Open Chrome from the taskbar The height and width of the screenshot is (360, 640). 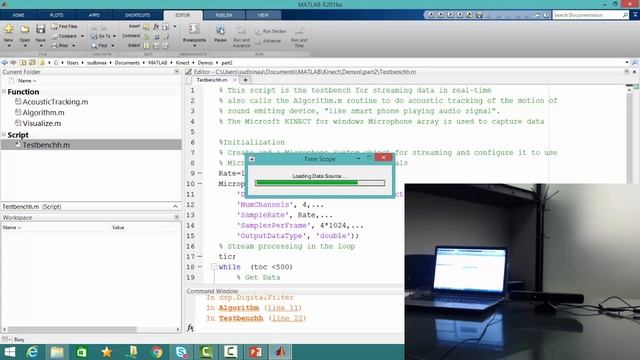pos(157,352)
